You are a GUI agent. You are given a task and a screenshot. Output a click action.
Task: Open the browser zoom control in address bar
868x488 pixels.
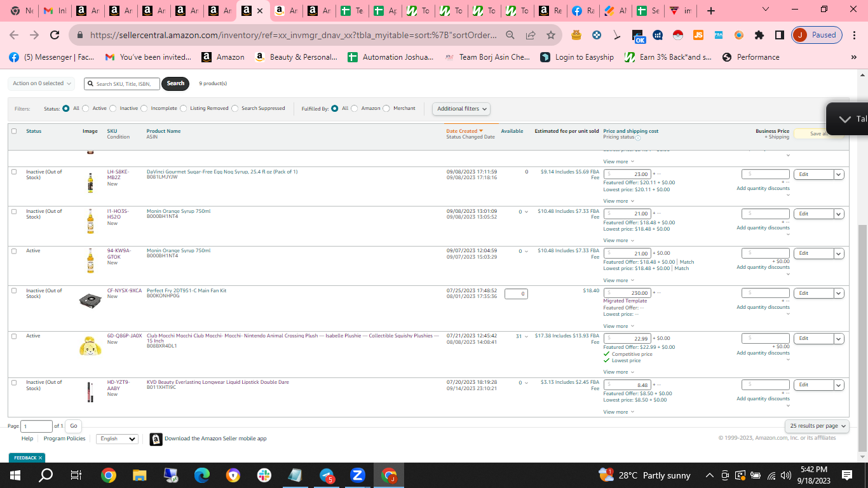click(510, 35)
